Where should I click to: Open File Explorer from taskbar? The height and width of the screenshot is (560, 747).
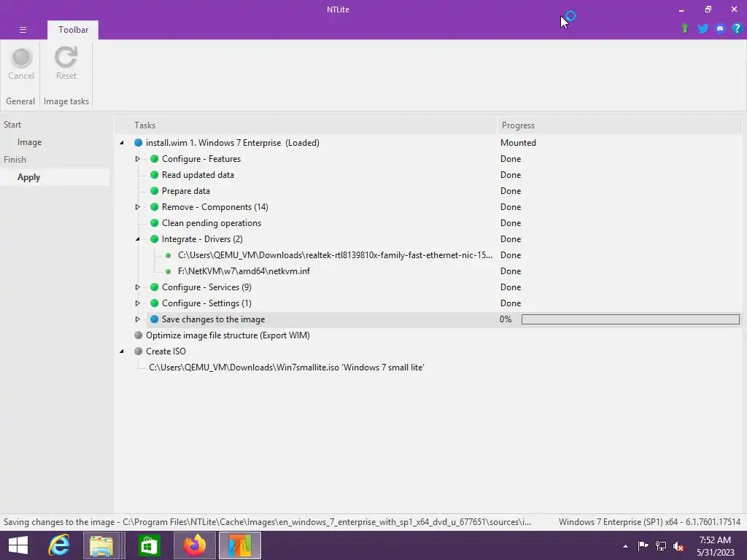(101, 545)
